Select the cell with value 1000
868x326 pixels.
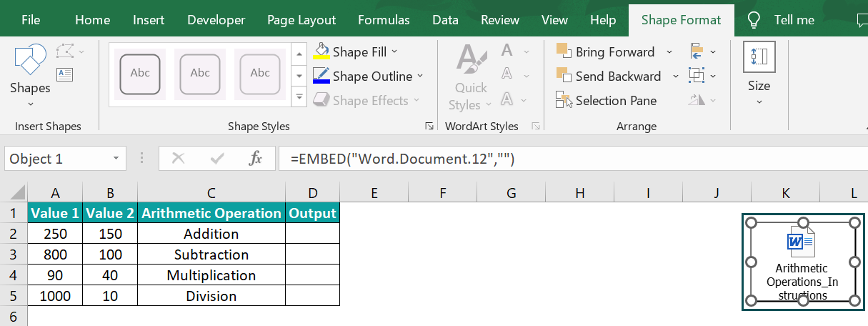pyautogui.click(x=55, y=296)
